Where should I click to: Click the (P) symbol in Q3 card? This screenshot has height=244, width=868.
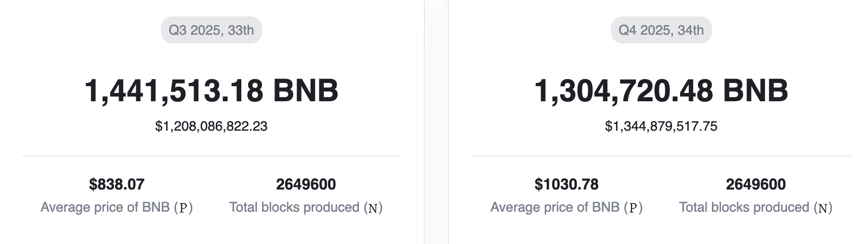(x=184, y=208)
